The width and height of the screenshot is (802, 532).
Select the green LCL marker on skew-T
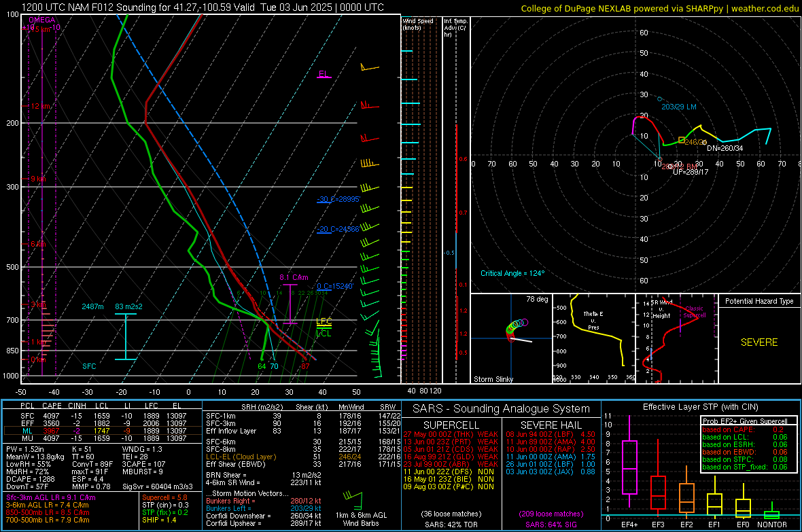point(324,334)
